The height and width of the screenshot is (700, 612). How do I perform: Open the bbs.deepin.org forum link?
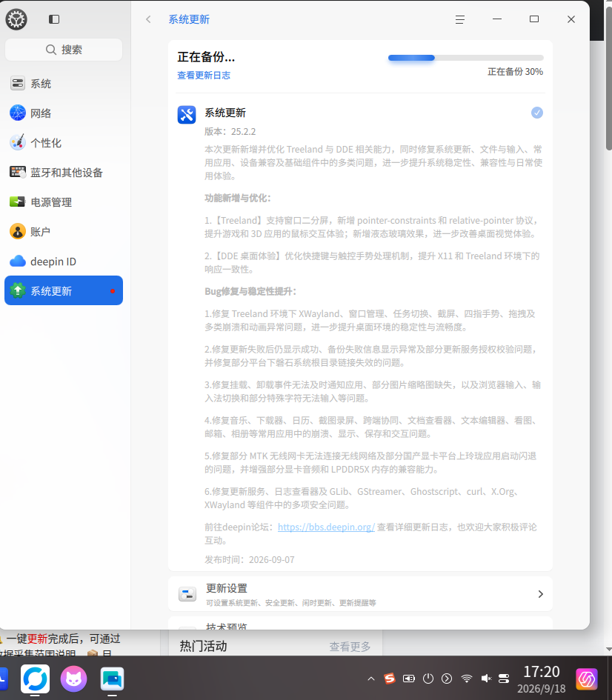pyautogui.click(x=326, y=527)
